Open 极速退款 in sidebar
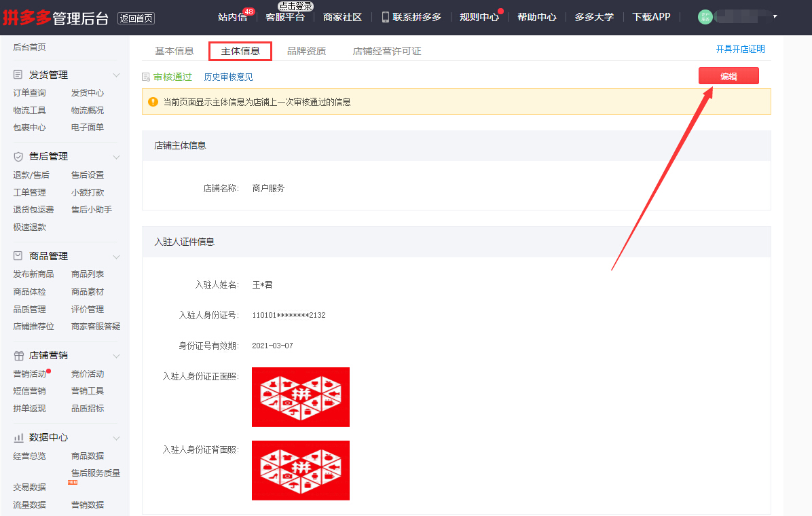Viewport: 812px width, 516px height. coord(29,227)
